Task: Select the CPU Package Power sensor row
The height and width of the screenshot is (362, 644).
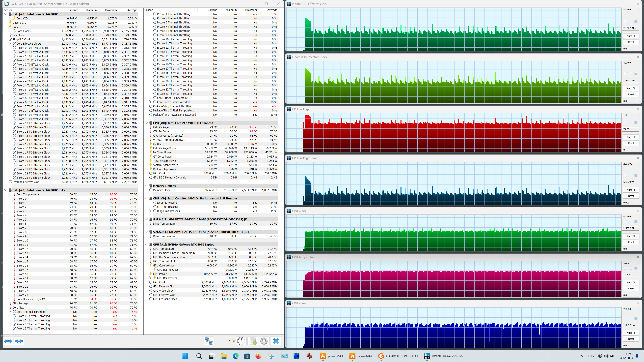Action: (x=165, y=148)
